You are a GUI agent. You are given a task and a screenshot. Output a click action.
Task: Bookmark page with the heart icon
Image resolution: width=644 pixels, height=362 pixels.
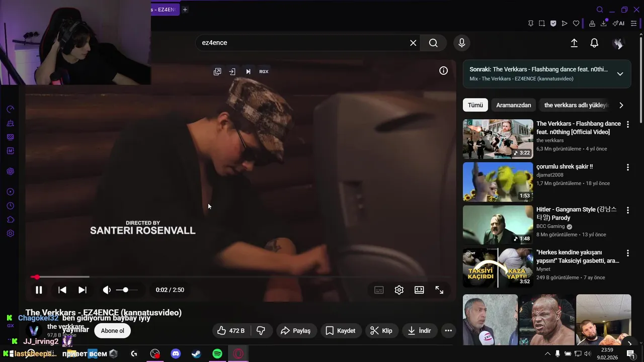point(576,23)
